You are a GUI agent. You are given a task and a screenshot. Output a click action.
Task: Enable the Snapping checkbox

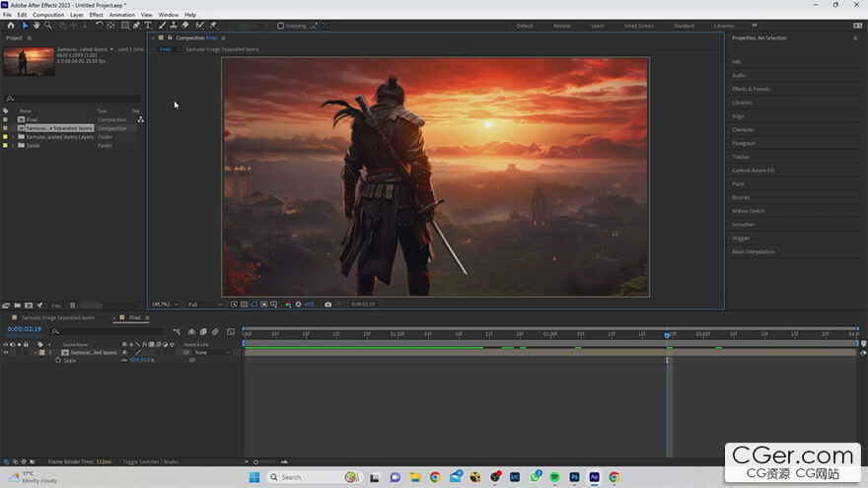tap(281, 26)
